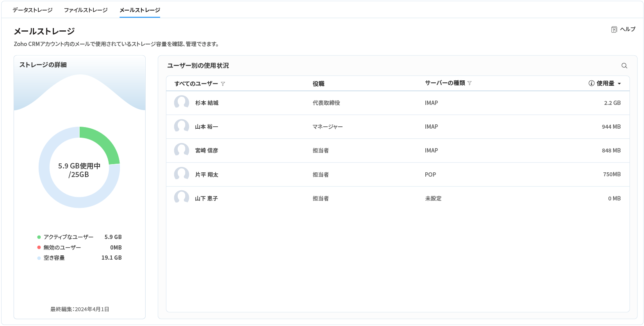Switch to ファイルストレージ tab
The height and width of the screenshot is (326, 644).
coord(86,10)
